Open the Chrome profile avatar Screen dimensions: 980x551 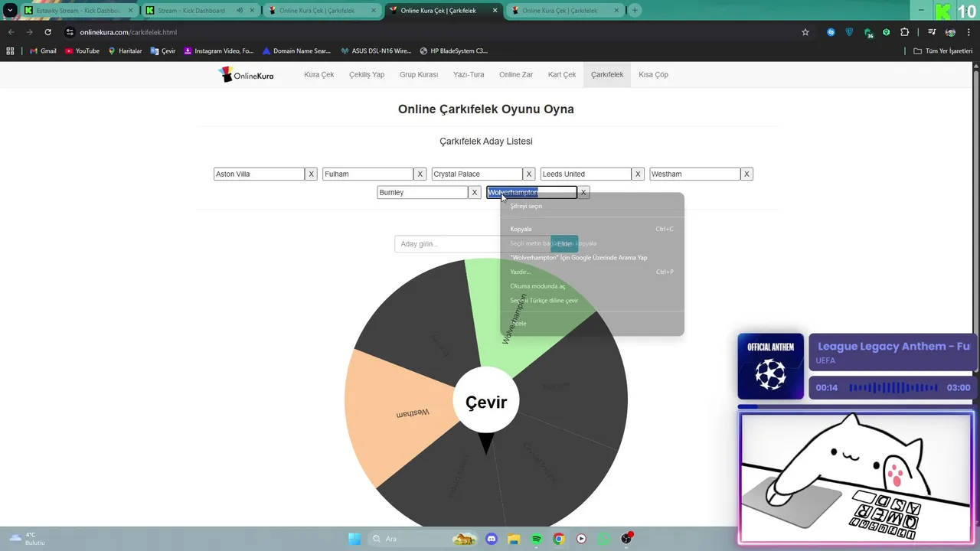[x=950, y=32]
